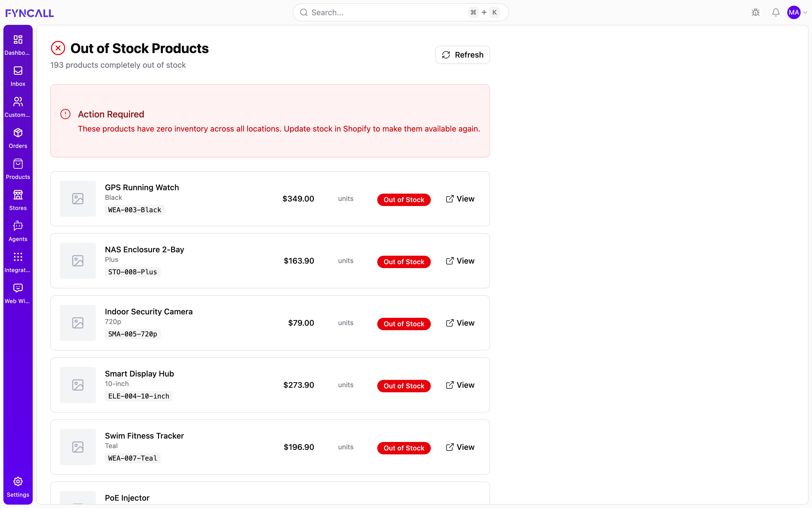Click the Out of Stock Products heading

140,48
